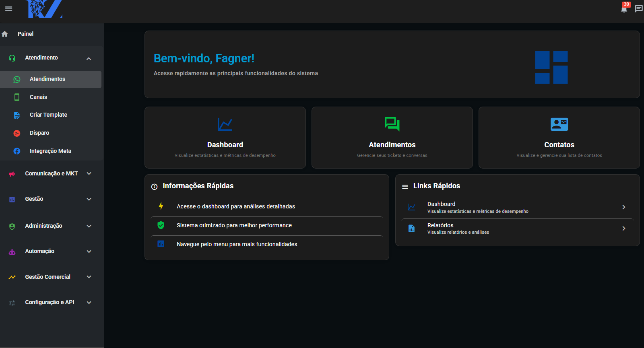Open Disparo in the sidebar
Viewport: 644px width, 348px height.
pos(51,133)
